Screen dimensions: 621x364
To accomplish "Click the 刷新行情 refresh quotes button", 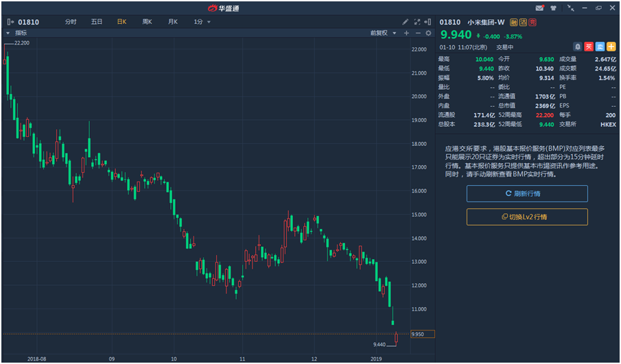I will (x=527, y=193).
